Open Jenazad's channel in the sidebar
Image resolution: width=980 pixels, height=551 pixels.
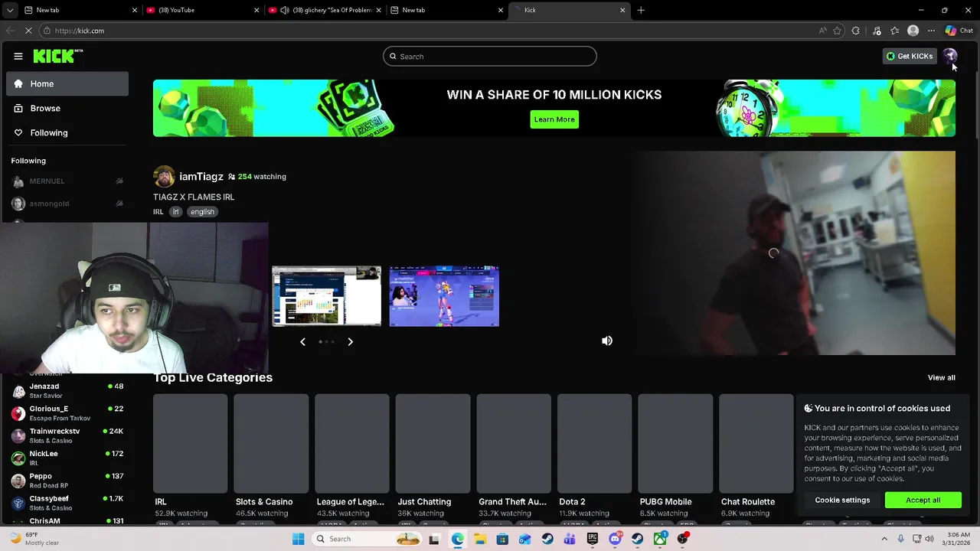coord(67,391)
